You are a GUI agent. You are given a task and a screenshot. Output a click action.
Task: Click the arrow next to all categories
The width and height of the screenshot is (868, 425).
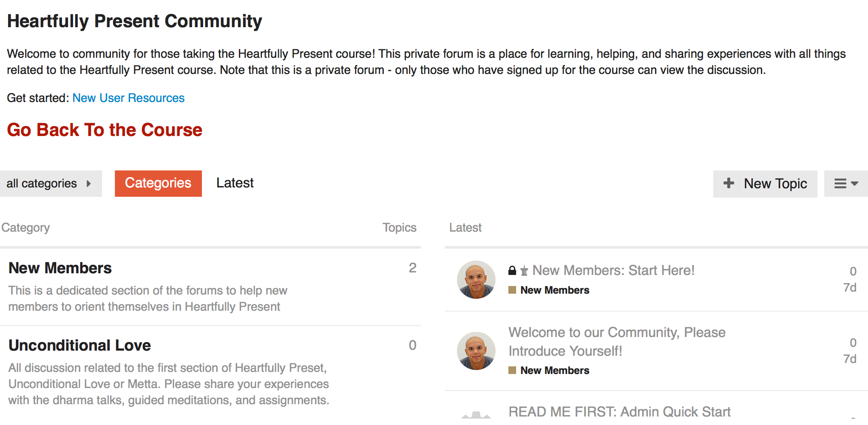click(x=88, y=184)
